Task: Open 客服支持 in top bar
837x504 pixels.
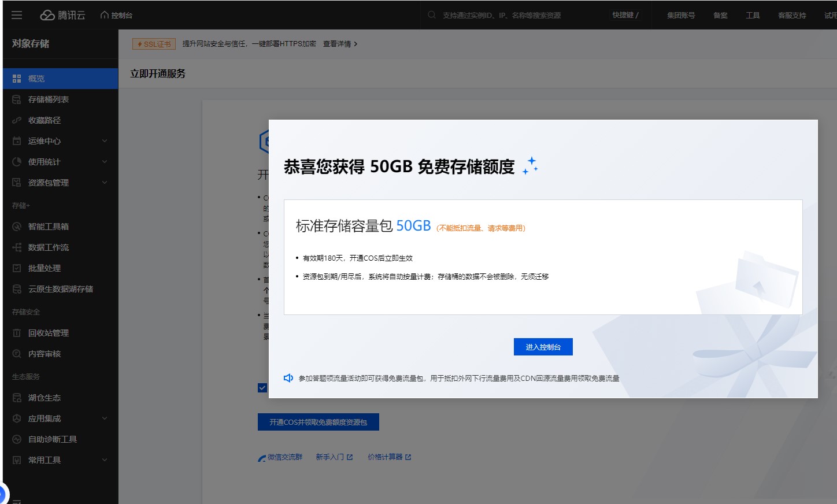Action: click(x=792, y=15)
